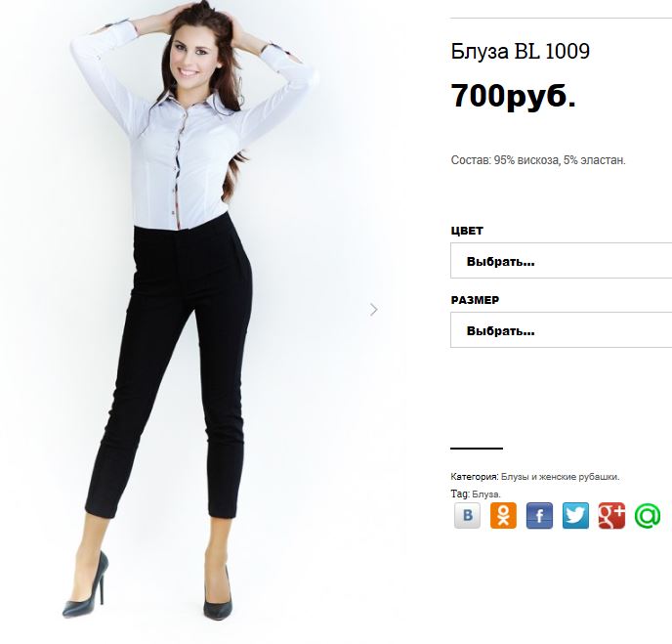
Task: Share via Odnoklassniki orange icon
Action: click(503, 515)
